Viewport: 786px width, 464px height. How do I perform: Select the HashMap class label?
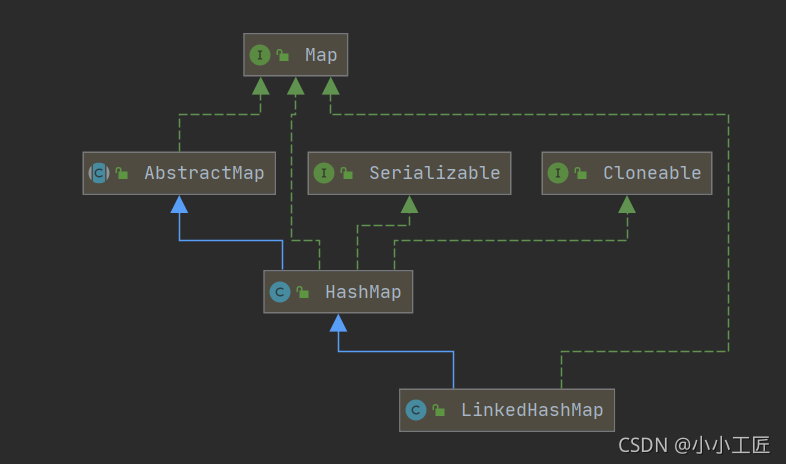click(x=363, y=292)
